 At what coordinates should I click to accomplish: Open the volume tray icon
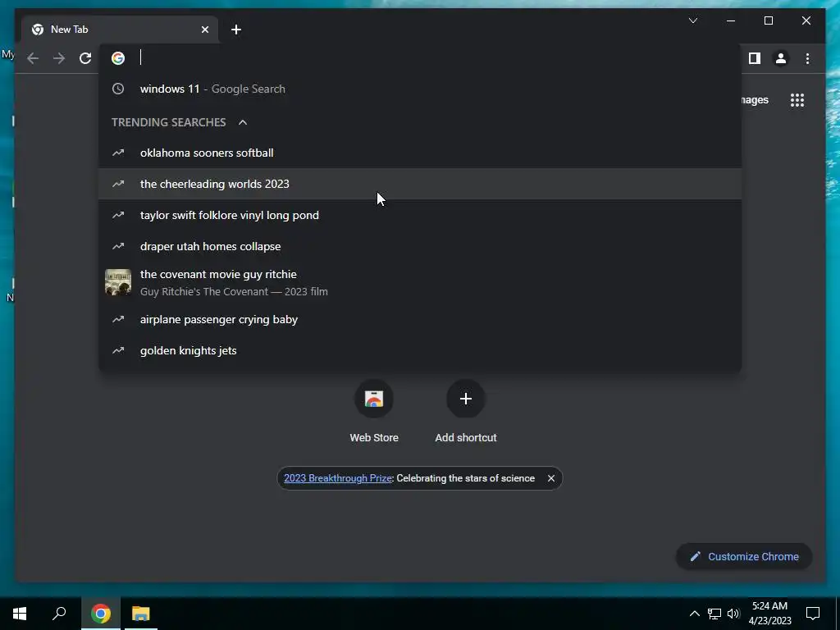(x=733, y=614)
